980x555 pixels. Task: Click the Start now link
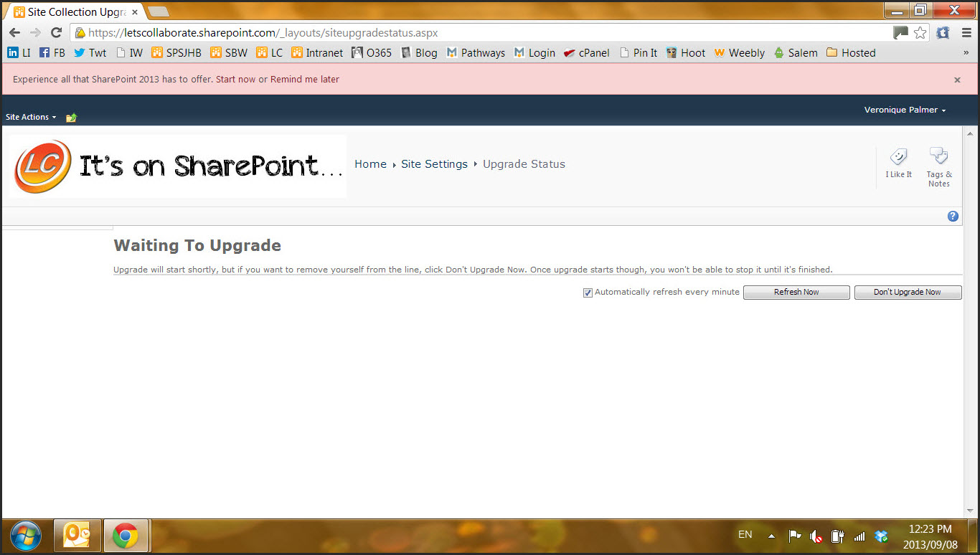(x=235, y=80)
